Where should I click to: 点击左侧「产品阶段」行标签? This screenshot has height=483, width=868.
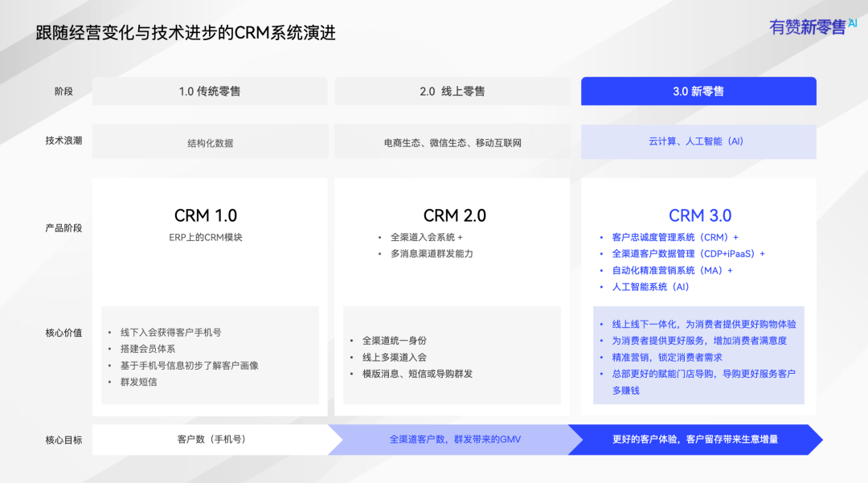(62, 227)
